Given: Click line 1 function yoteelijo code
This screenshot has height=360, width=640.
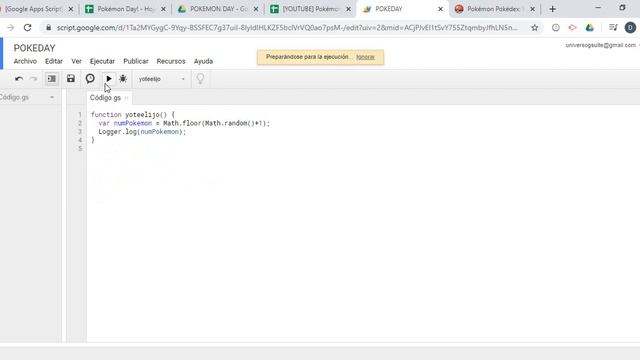Looking at the screenshot, I should pos(133,115).
